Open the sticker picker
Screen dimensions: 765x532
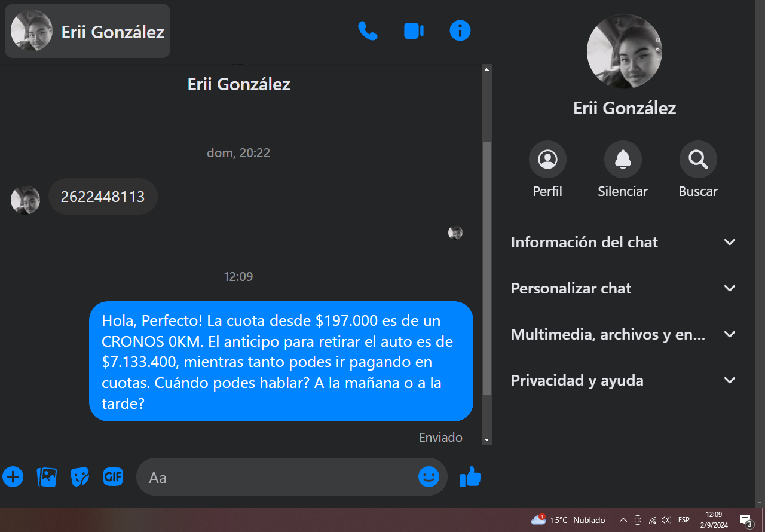pyautogui.click(x=80, y=476)
